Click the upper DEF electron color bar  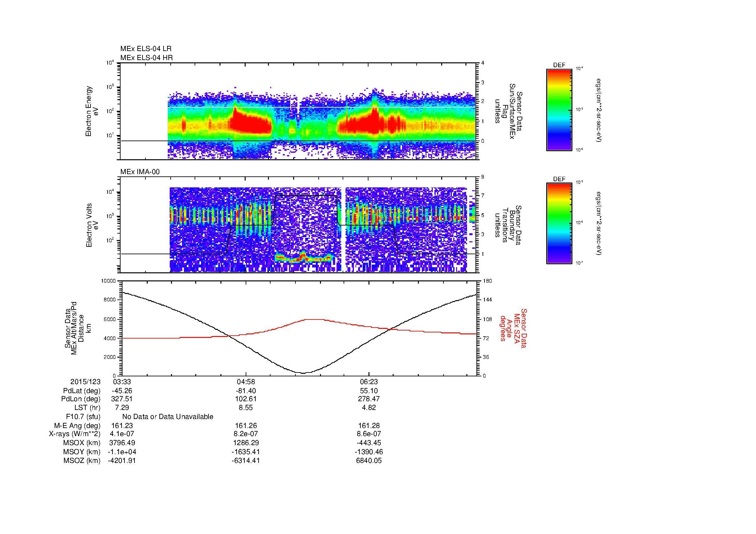point(559,110)
